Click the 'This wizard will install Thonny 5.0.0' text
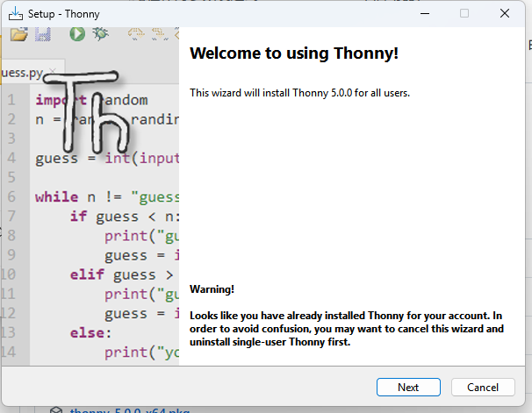This screenshot has height=413, width=532. point(299,93)
